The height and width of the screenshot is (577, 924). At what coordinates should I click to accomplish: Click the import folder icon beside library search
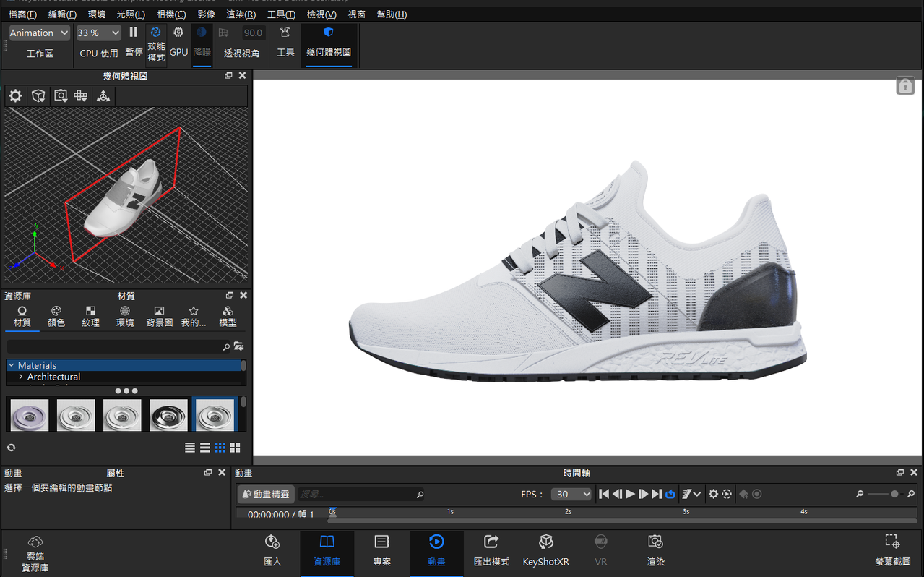point(239,347)
